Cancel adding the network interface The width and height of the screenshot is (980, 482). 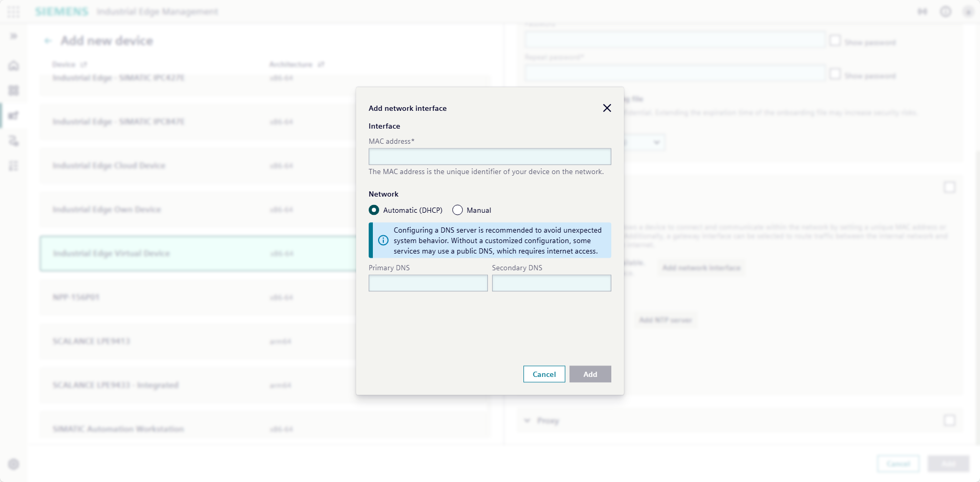point(544,374)
